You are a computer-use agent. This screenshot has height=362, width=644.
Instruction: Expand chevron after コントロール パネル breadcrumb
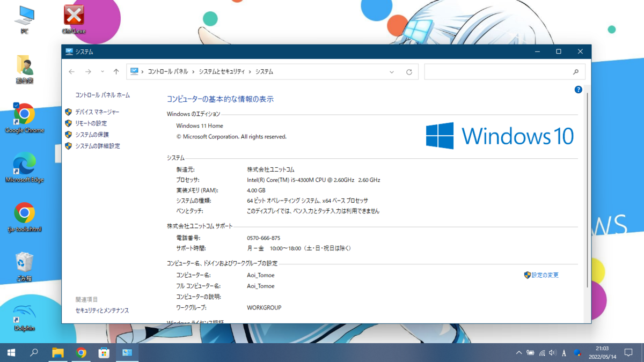(x=193, y=72)
